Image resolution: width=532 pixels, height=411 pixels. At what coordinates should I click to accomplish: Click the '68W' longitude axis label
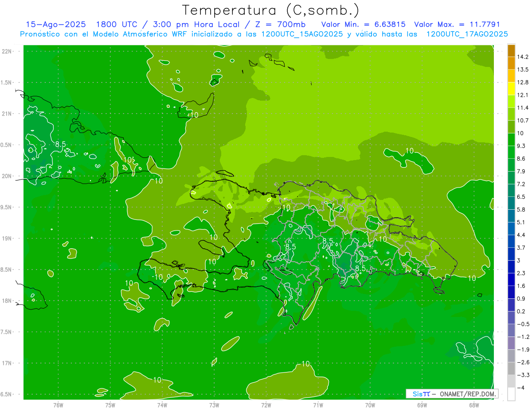(x=474, y=405)
